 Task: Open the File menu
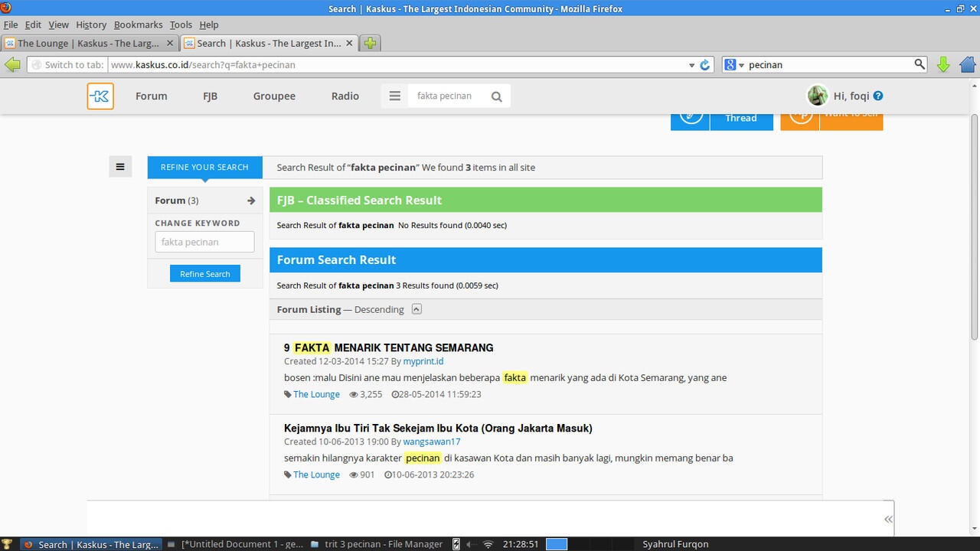pyautogui.click(x=11, y=24)
